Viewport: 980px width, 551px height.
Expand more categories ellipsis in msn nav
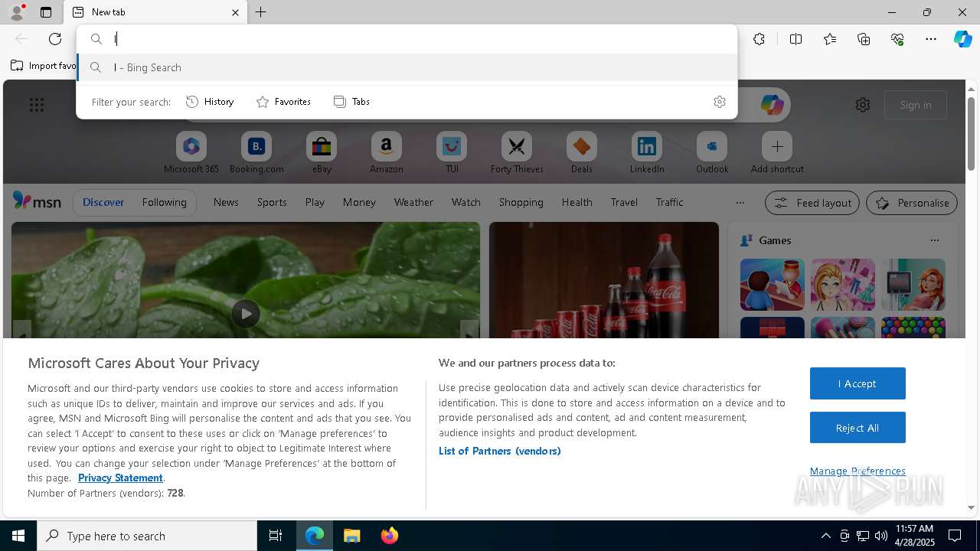coord(740,203)
